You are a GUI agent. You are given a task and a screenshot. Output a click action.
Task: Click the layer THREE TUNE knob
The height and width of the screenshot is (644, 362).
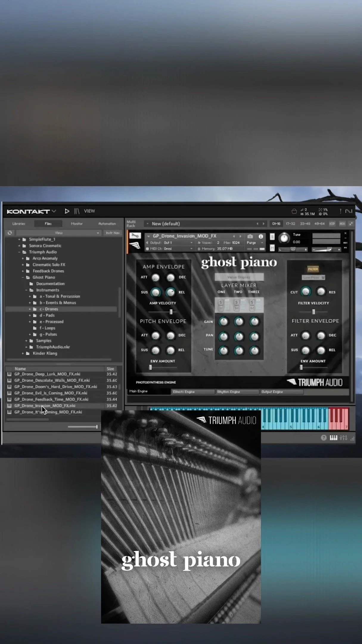click(x=254, y=351)
